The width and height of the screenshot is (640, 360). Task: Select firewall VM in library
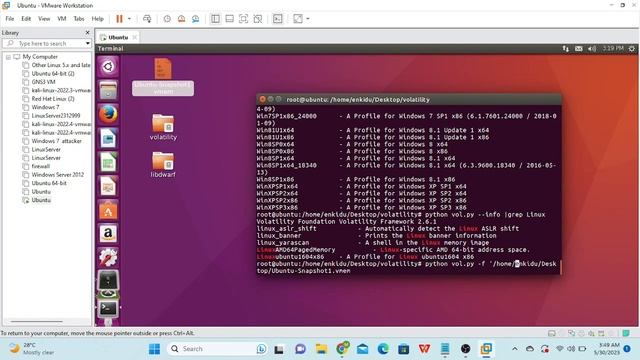point(37,166)
